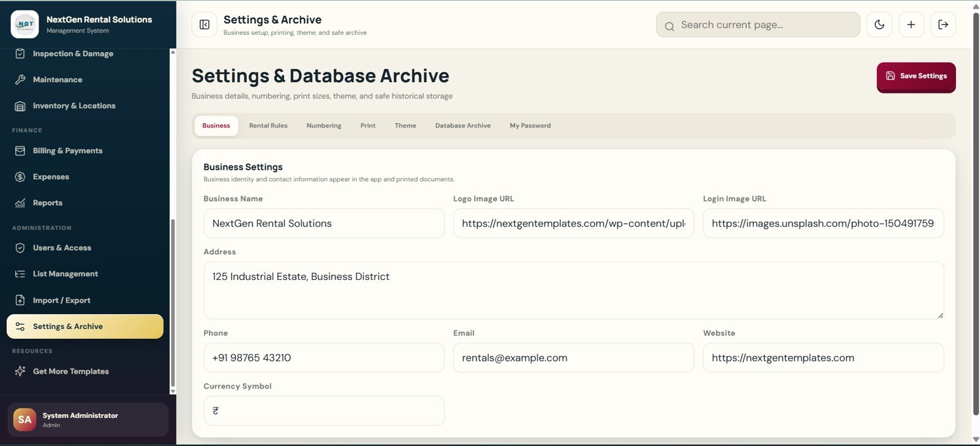This screenshot has width=980, height=446.
Task: Click the Currency Symbol field
Action: click(324, 411)
